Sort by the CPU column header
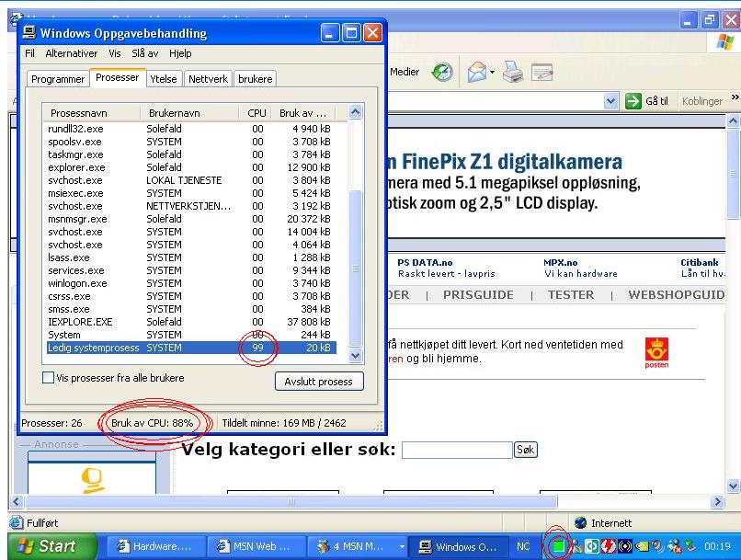This screenshot has width=741, height=560. pyautogui.click(x=255, y=113)
